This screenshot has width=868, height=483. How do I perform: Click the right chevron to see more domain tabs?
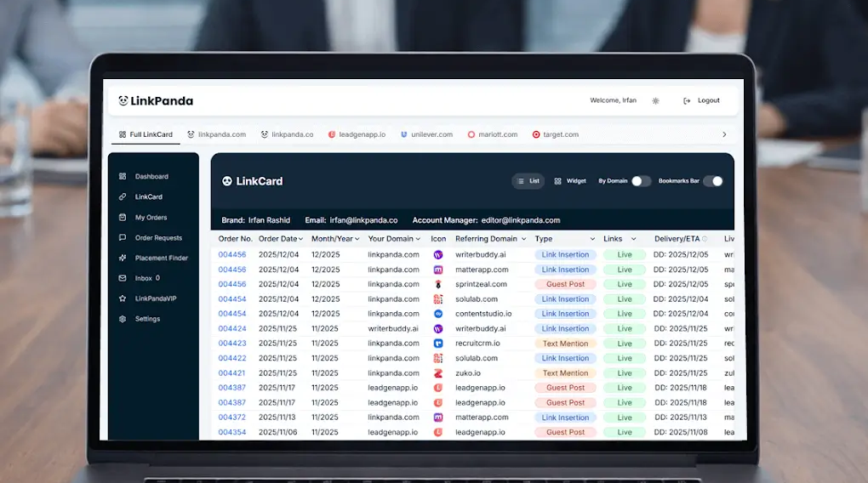(724, 134)
